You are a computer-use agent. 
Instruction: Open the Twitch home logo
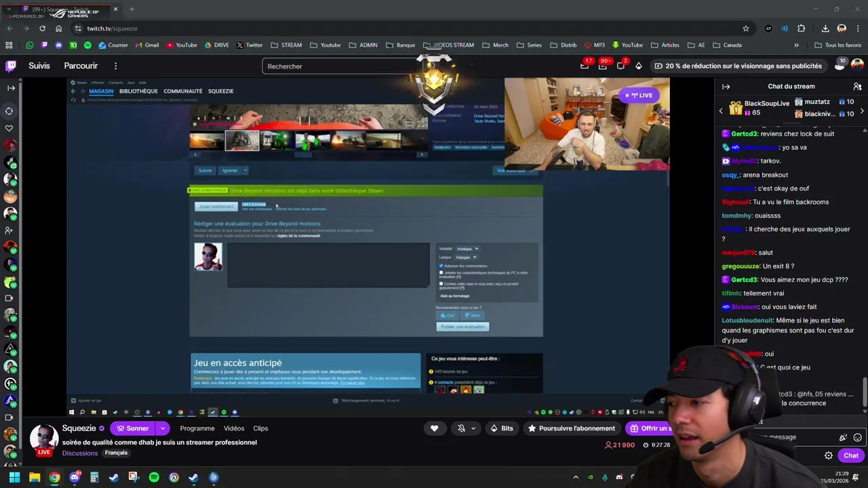tap(11, 66)
